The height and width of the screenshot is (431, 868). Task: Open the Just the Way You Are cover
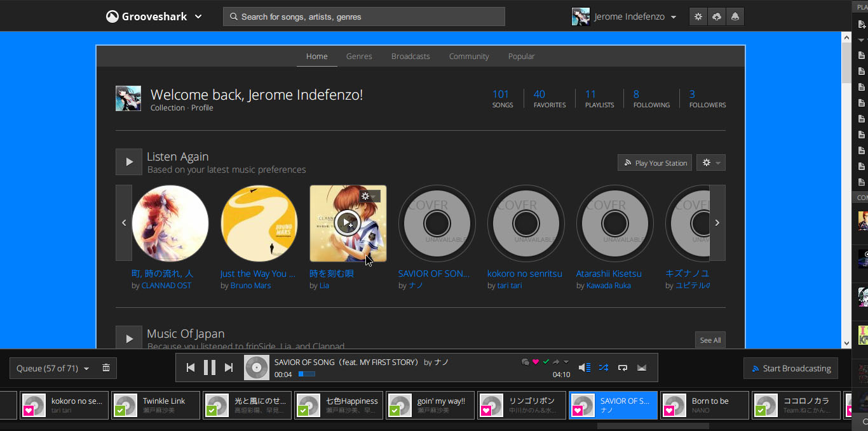(x=259, y=223)
